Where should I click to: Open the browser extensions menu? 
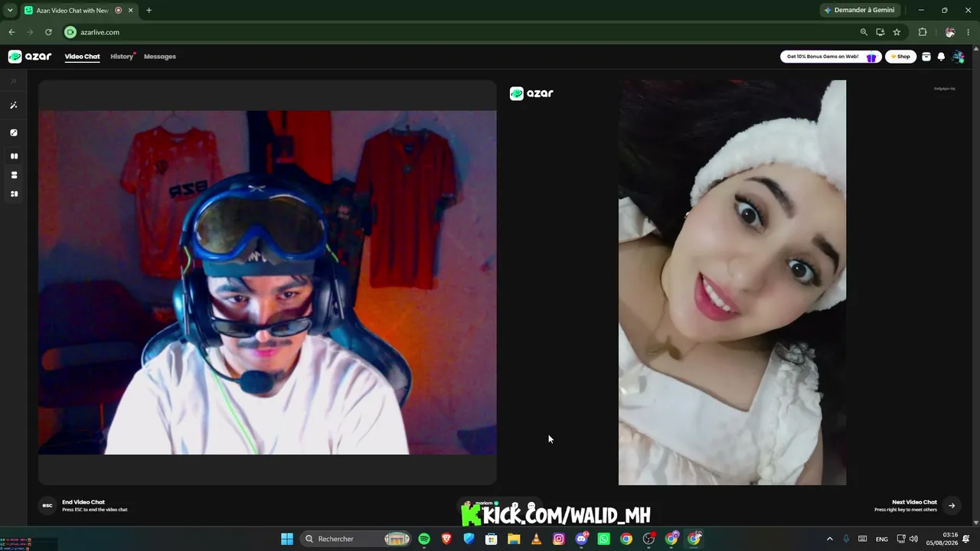923,32
